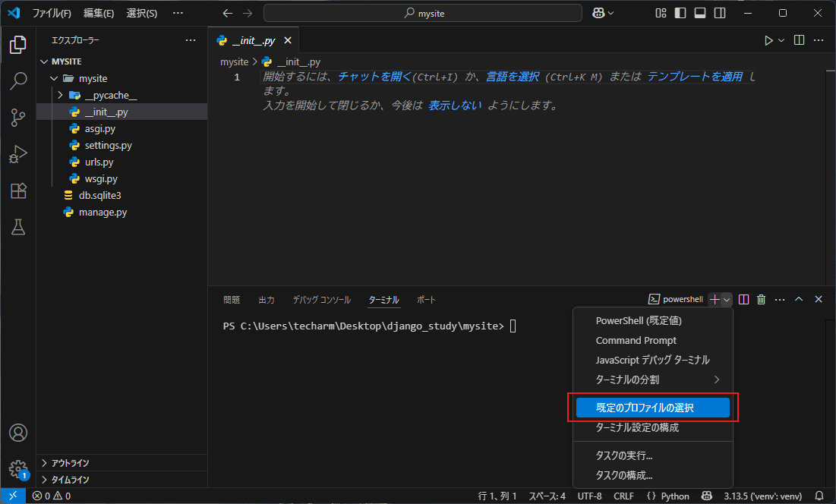Screen dimensions: 836x504
Task: Maximize the panel size with up chevron
Action: [x=799, y=299]
